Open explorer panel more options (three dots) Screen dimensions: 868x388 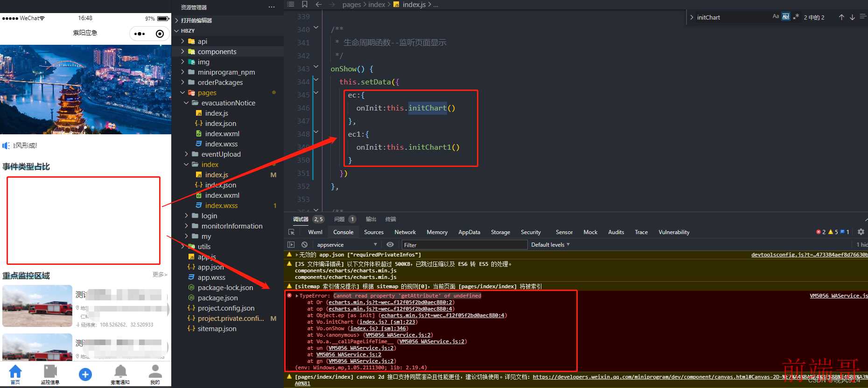click(x=272, y=7)
